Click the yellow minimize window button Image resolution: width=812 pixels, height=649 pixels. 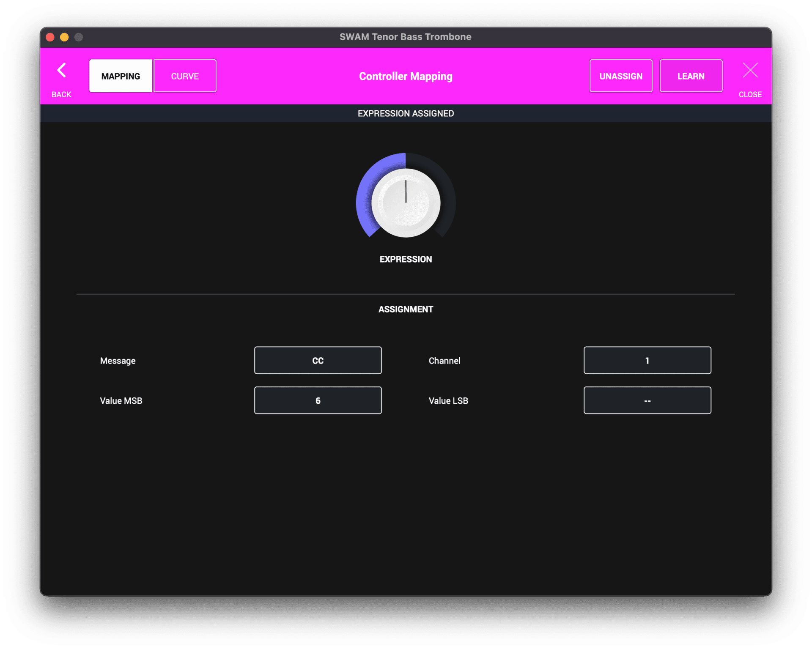(64, 37)
